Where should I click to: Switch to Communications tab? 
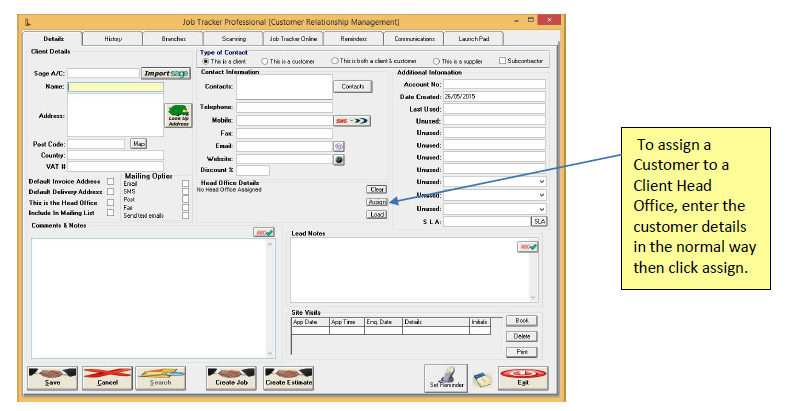coord(414,39)
